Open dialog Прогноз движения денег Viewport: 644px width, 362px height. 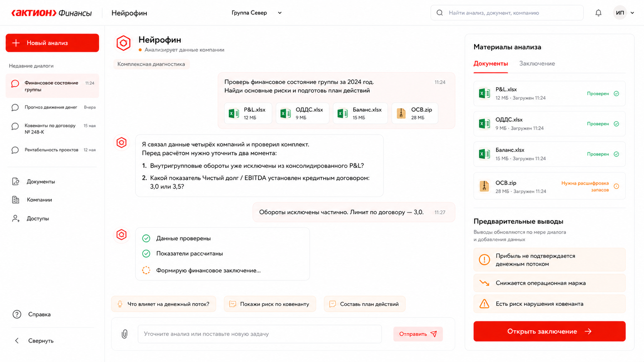coord(52,107)
